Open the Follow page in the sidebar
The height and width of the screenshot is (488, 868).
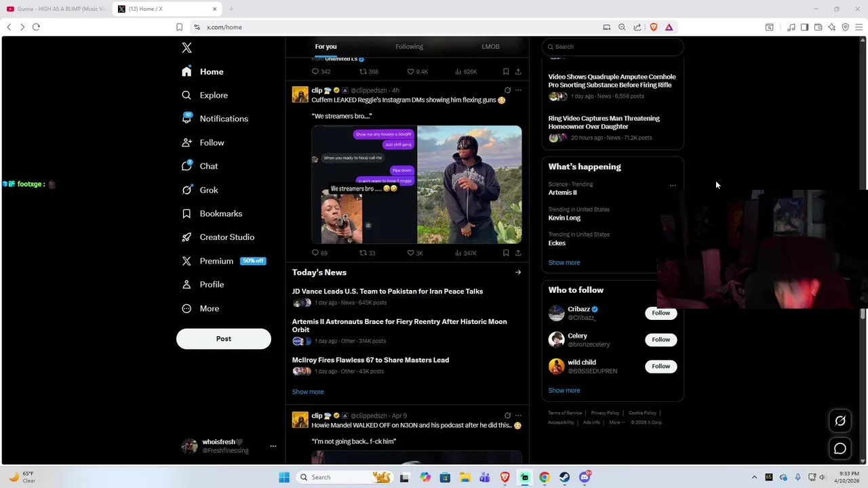pos(203,143)
